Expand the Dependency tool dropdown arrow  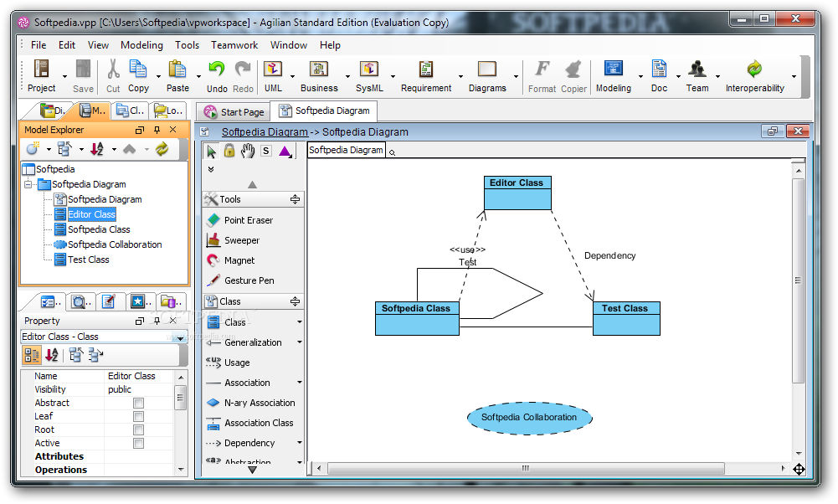[300, 443]
